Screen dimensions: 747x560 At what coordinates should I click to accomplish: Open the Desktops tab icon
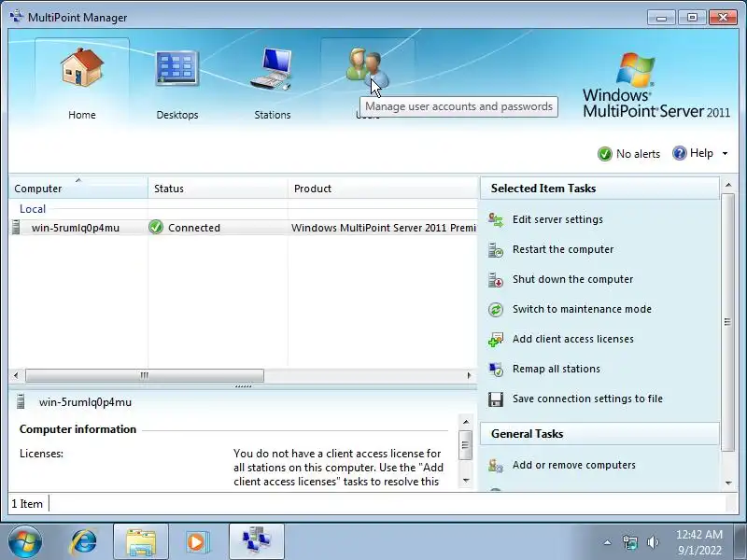tap(176, 68)
